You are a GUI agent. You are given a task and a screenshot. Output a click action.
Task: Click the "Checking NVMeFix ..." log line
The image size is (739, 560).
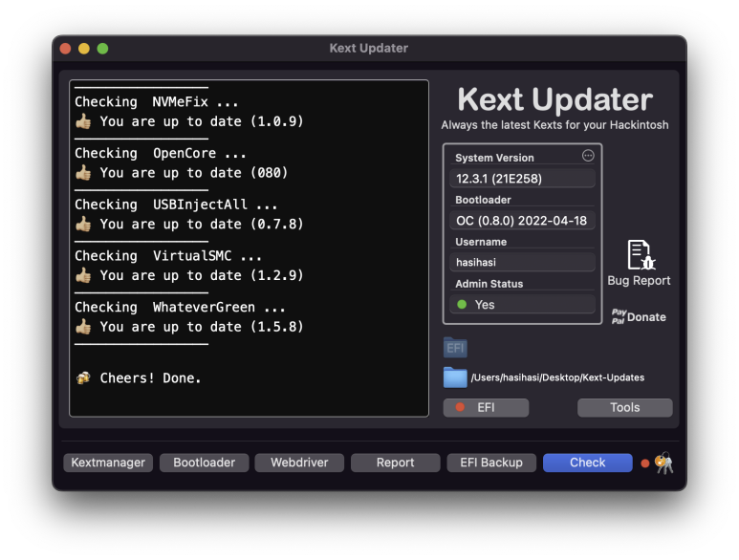pos(157,101)
